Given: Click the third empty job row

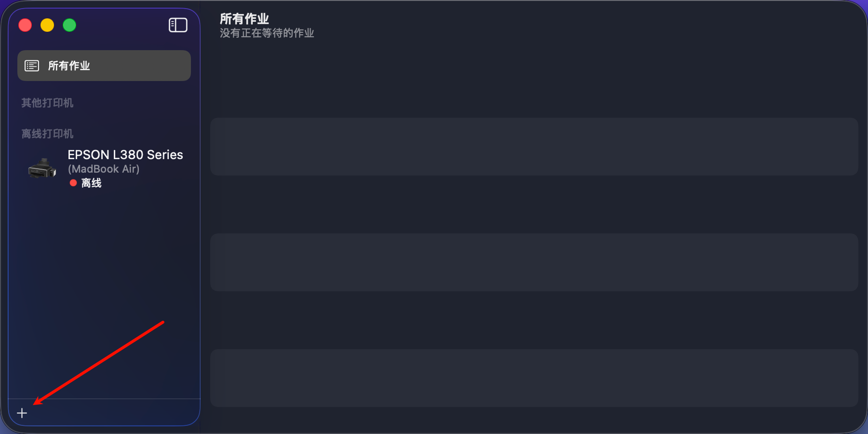Looking at the screenshot, I should pos(534,378).
